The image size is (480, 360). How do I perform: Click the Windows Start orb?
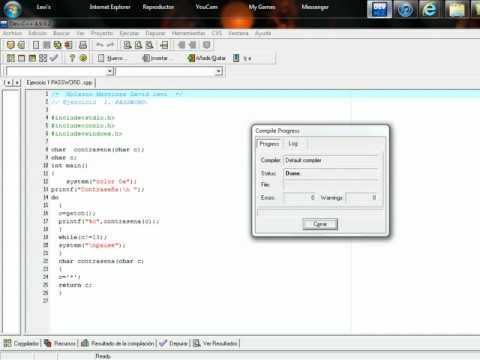12,9
